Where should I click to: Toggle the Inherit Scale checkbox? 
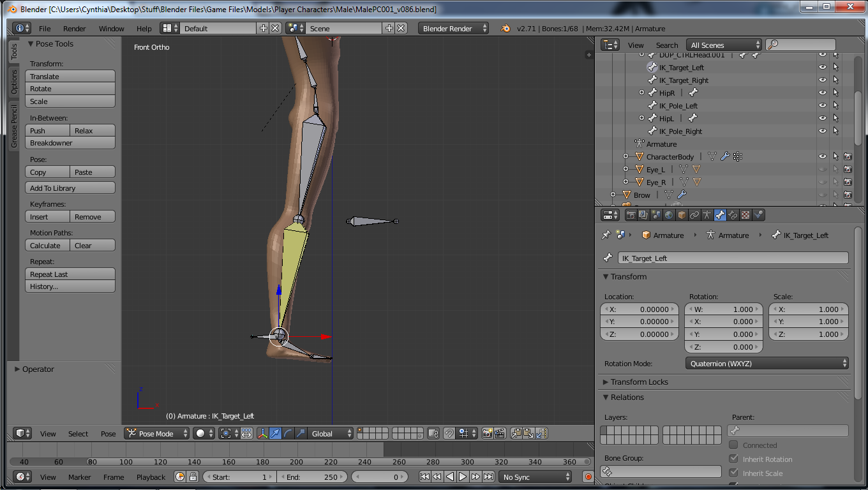(x=733, y=473)
